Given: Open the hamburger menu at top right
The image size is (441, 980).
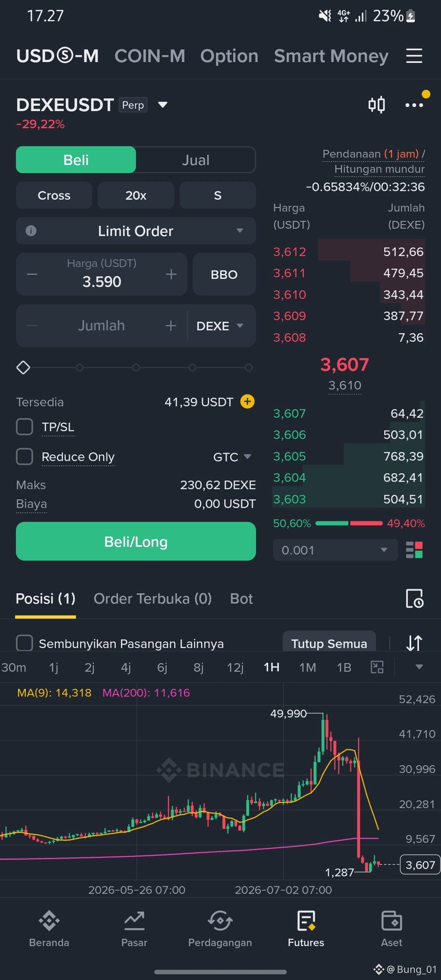Looking at the screenshot, I should [x=414, y=56].
